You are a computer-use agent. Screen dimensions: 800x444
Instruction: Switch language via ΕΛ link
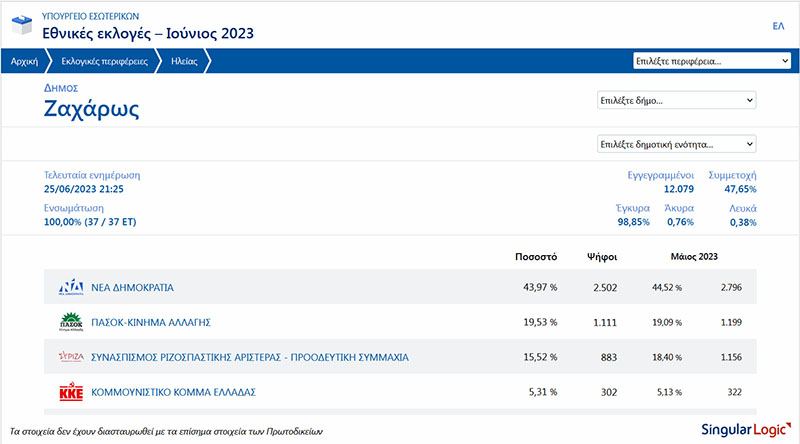coord(778,25)
